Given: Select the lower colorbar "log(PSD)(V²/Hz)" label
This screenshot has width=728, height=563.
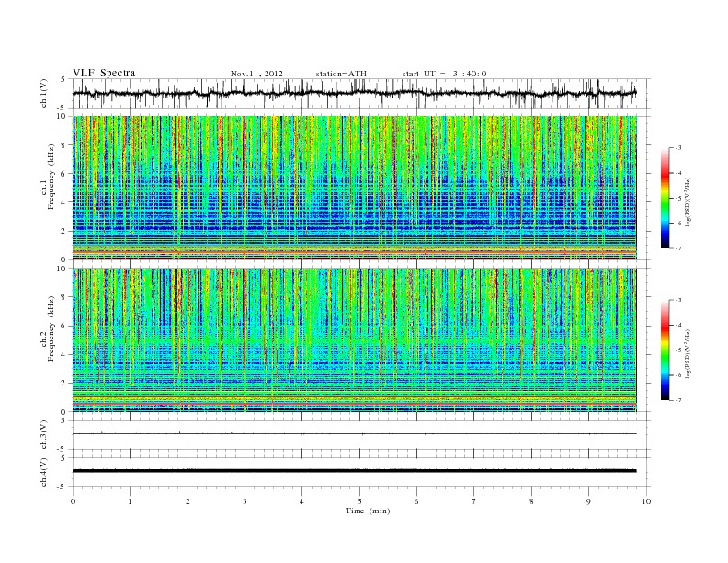Looking at the screenshot, I should [688, 353].
